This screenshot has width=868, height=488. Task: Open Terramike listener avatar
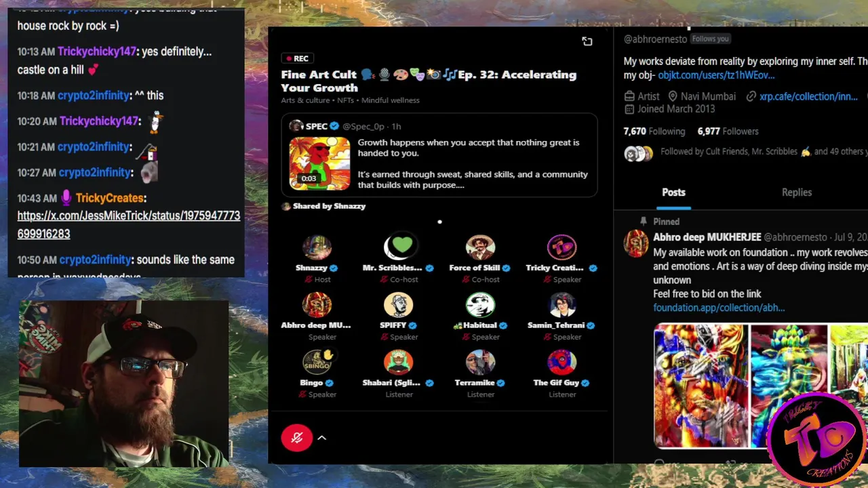(480, 363)
